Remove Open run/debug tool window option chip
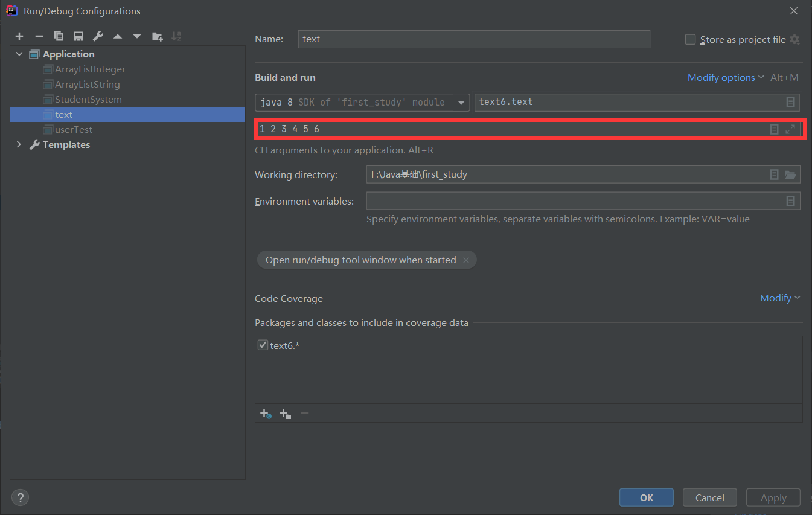The image size is (812, 515). point(466,260)
